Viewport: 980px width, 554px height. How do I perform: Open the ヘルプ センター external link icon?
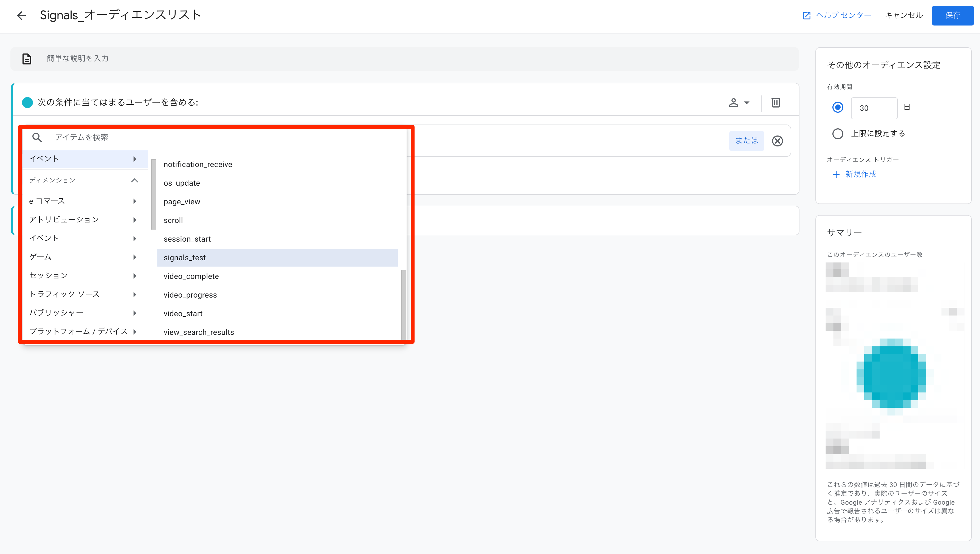click(806, 16)
